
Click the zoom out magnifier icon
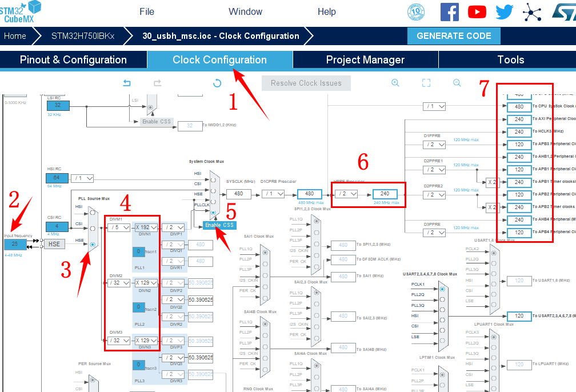point(457,83)
